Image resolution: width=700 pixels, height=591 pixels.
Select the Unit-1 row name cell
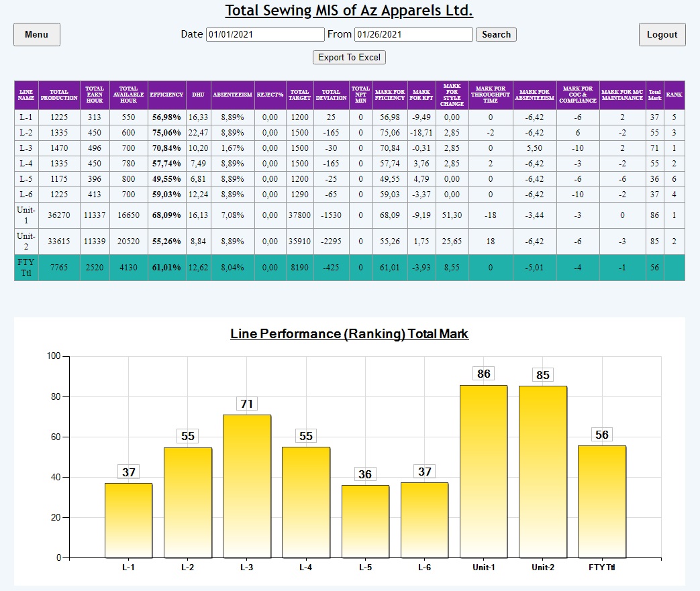26,215
